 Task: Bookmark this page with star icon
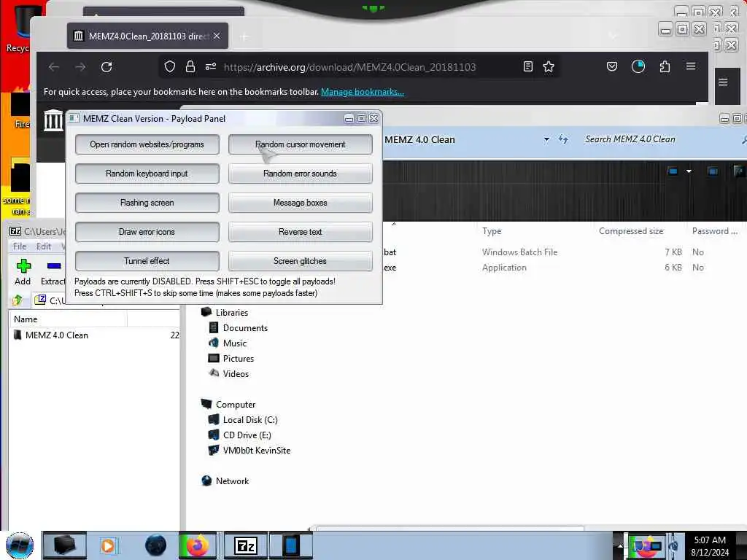[549, 66]
